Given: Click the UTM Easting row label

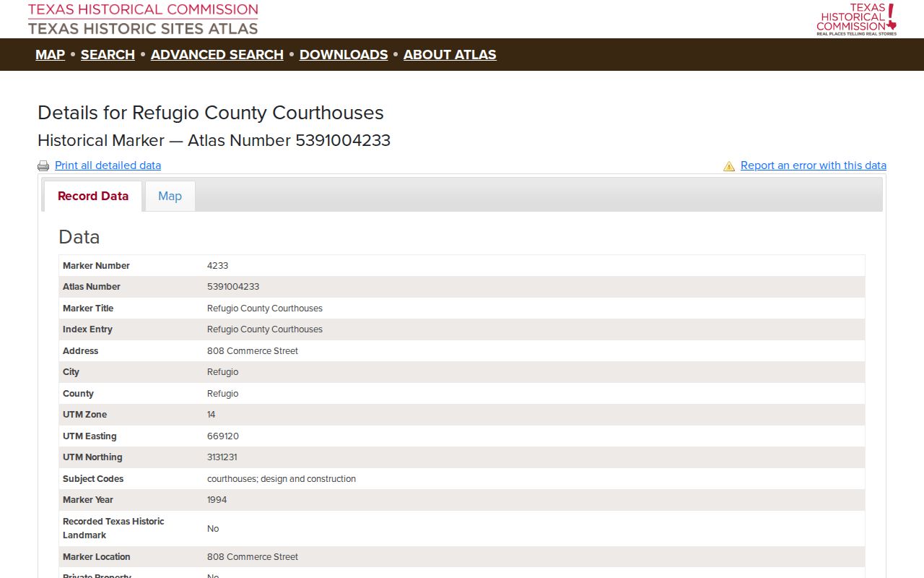Looking at the screenshot, I should tap(90, 436).
